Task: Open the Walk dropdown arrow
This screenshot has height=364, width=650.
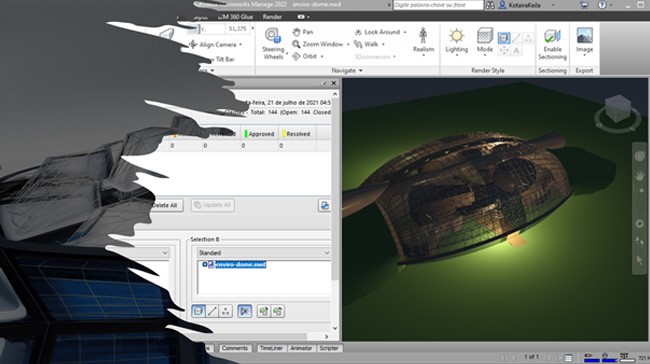Action: click(383, 44)
